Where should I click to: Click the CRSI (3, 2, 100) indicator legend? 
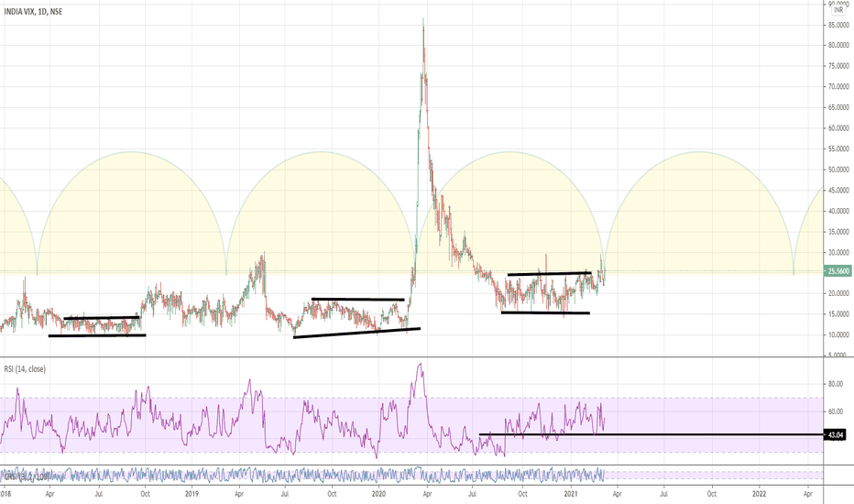[x=27, y=477]
